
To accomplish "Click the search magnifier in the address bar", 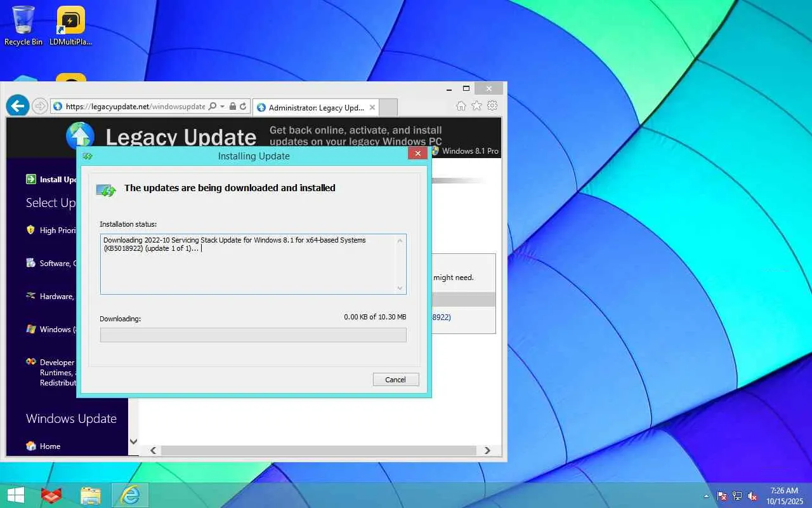I will tap(213, 107).
